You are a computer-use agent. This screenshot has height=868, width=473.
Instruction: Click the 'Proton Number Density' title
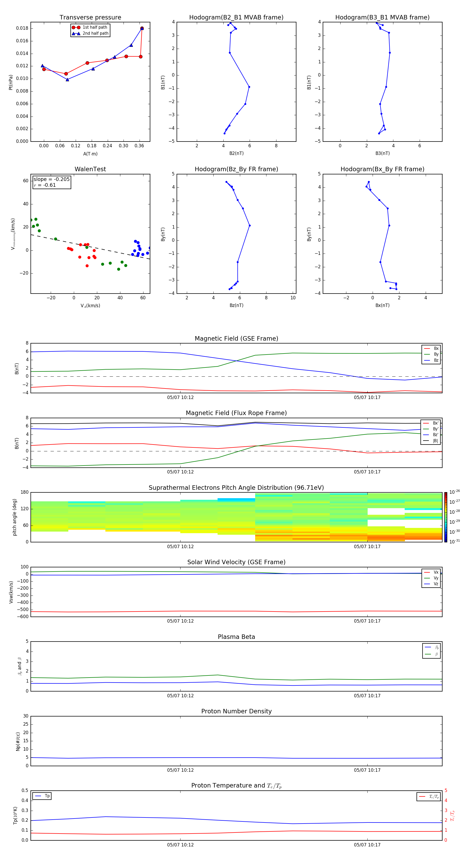pos(236,711)
